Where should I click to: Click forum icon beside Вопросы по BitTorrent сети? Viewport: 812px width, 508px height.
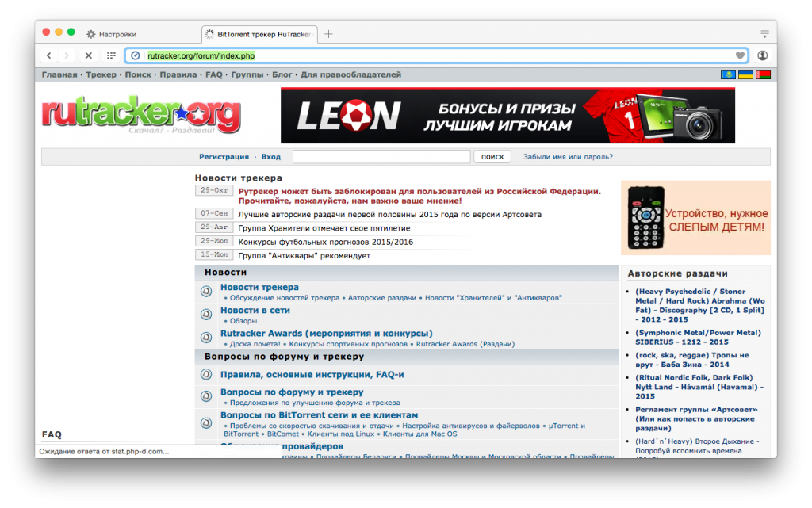(x=206, y=422)
